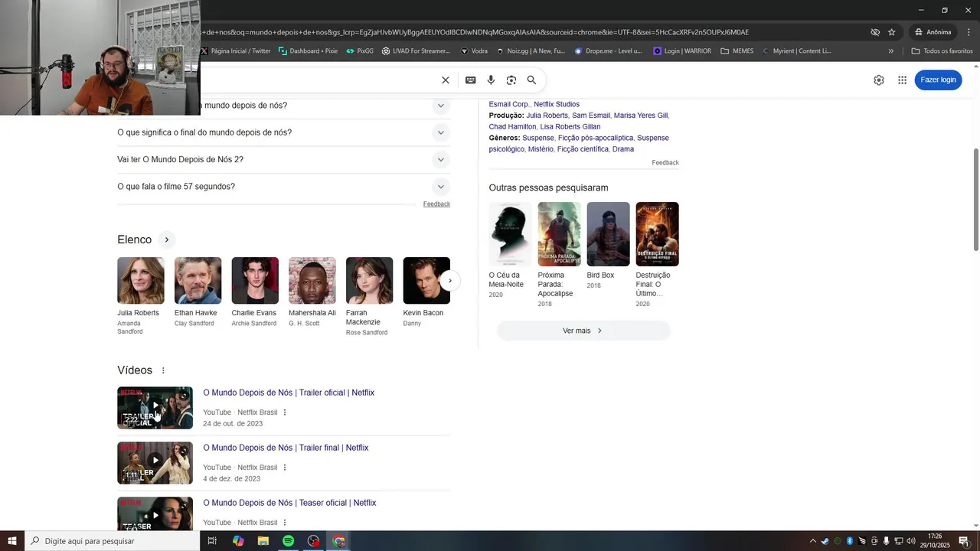Open Google Lens image search

tap(511, 80)
